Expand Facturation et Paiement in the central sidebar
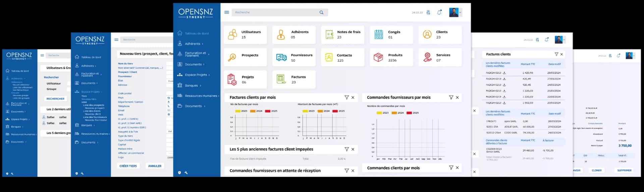 point(196,54)
